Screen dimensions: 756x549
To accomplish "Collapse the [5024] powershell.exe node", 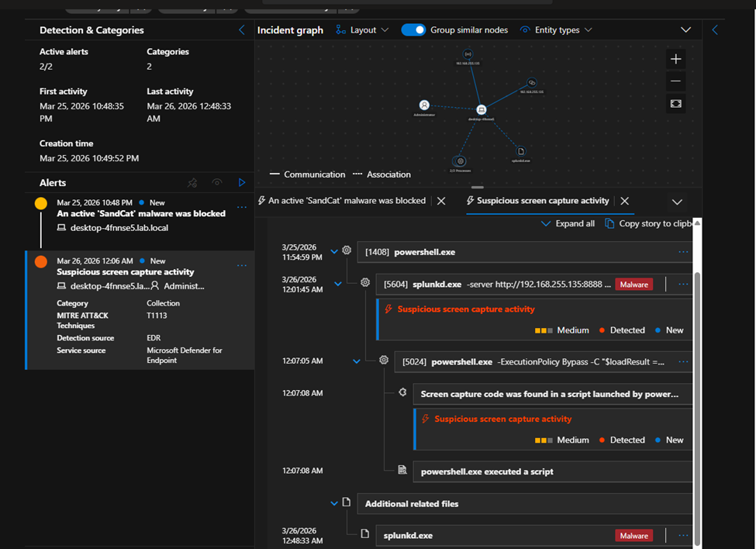I will click(357, 361).
